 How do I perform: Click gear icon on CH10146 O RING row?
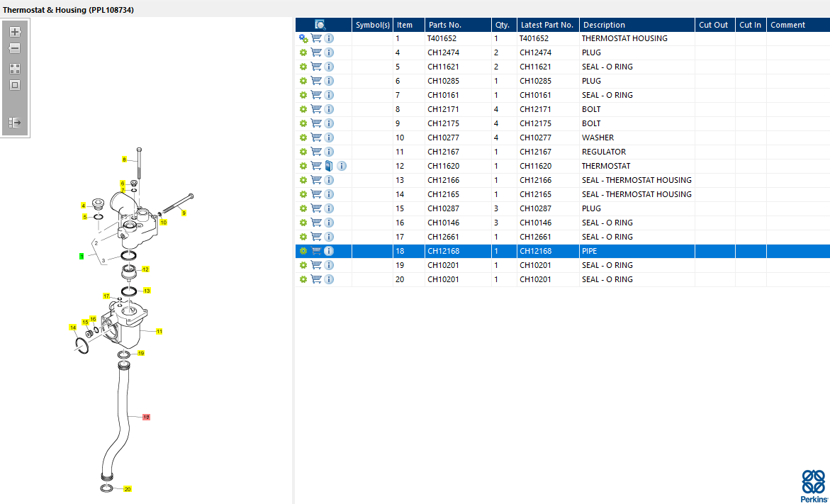point(303,223)
